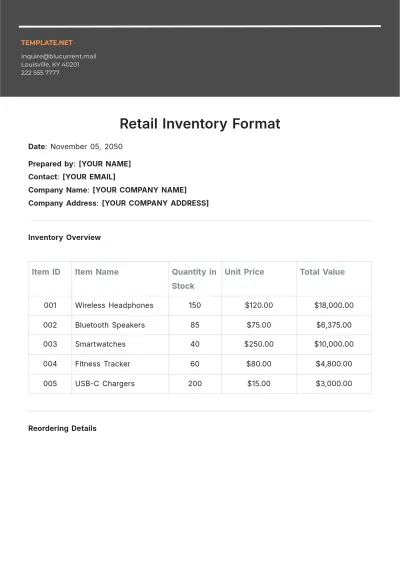400x566 pixels.
Task: Click the Quantity in Stock column header
Action: tap(194, 279)
